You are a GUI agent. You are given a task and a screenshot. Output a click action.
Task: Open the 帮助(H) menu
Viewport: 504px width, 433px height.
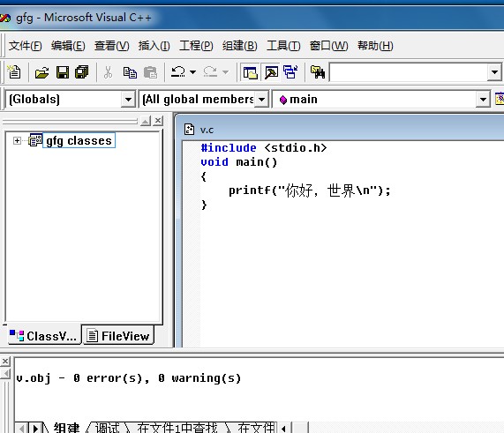(375, 46)
